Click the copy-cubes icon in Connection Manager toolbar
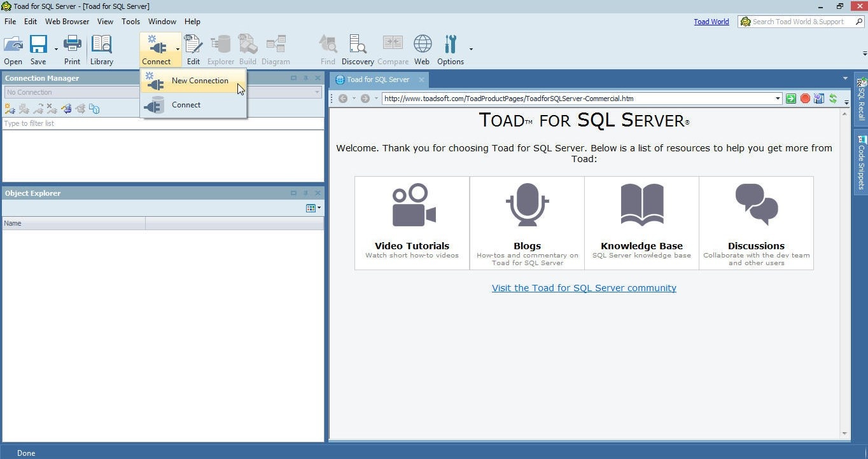868x459 pixels. click(94, 109)
